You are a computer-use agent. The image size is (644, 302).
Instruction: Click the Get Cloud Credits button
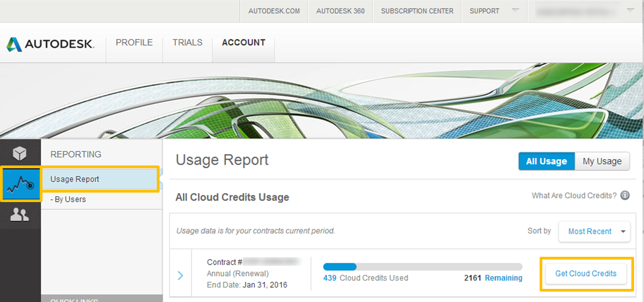(586, 274)
